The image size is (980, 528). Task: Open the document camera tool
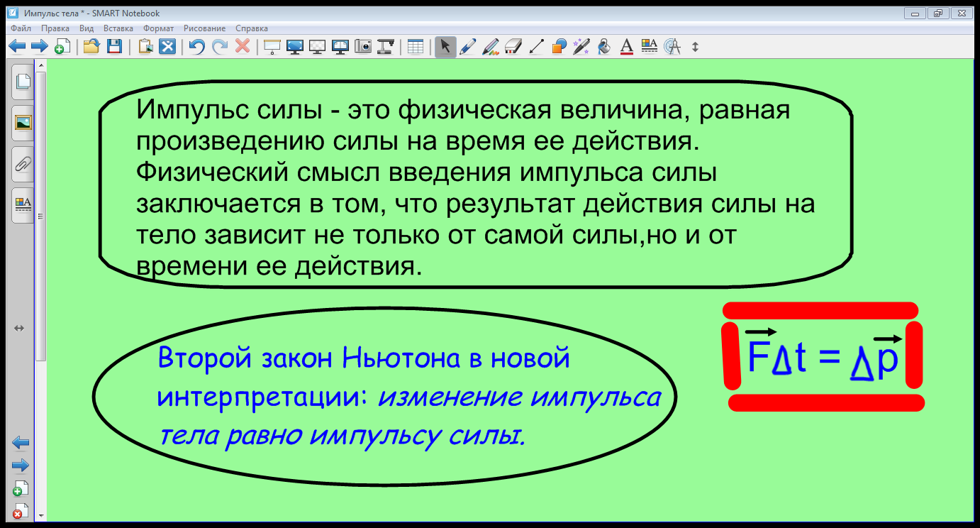pyautogui.click(x=386, y=47)
